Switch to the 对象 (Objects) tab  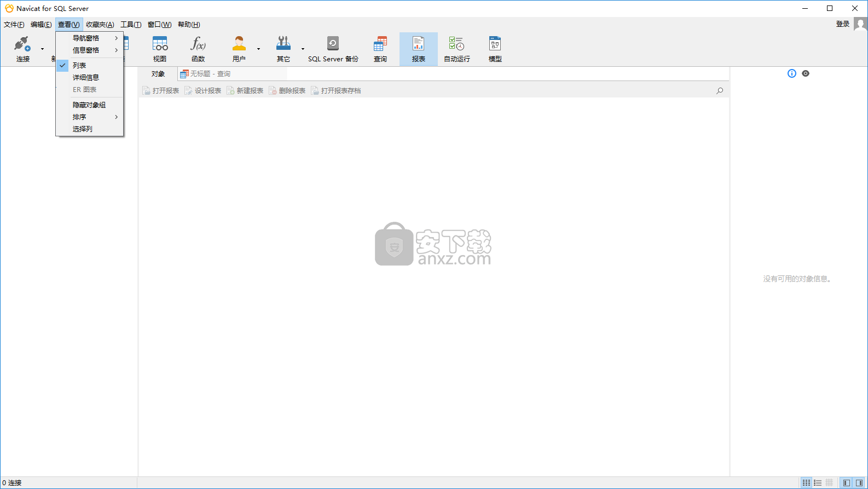click(158, 74)
